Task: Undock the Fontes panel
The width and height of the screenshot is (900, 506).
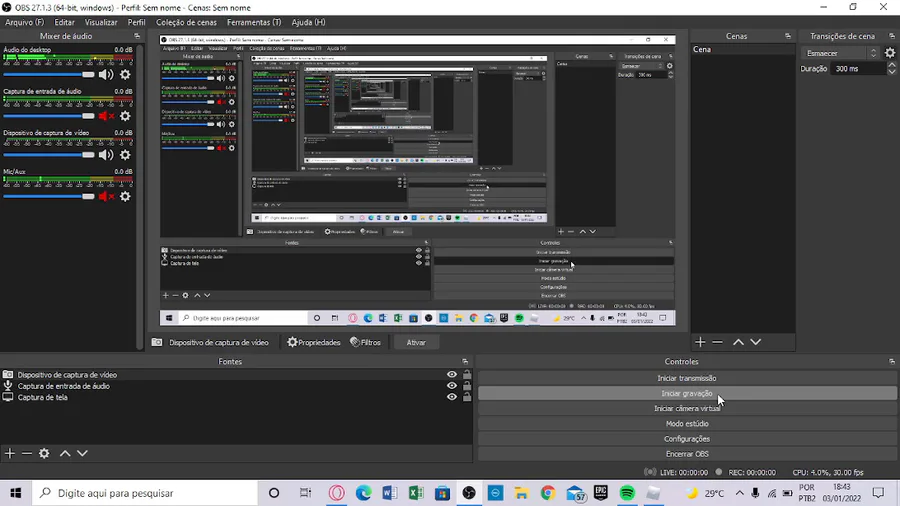Action: point(465,361)
